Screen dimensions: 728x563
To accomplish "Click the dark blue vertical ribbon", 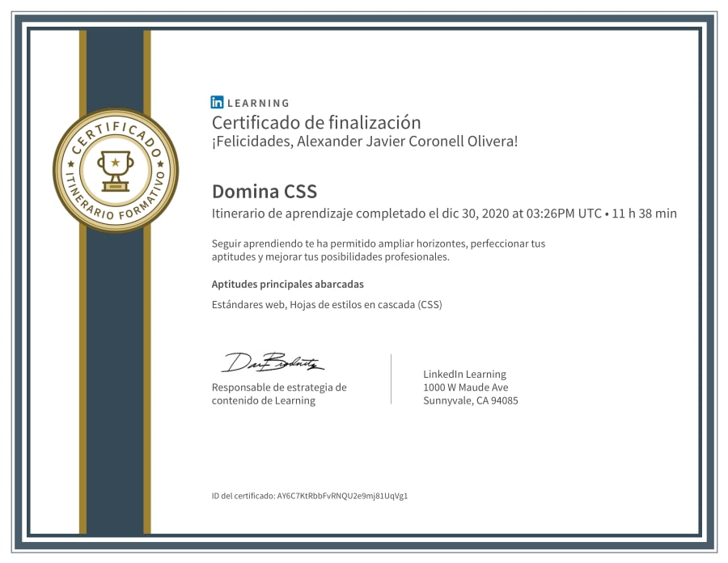I will coord(115,364).
